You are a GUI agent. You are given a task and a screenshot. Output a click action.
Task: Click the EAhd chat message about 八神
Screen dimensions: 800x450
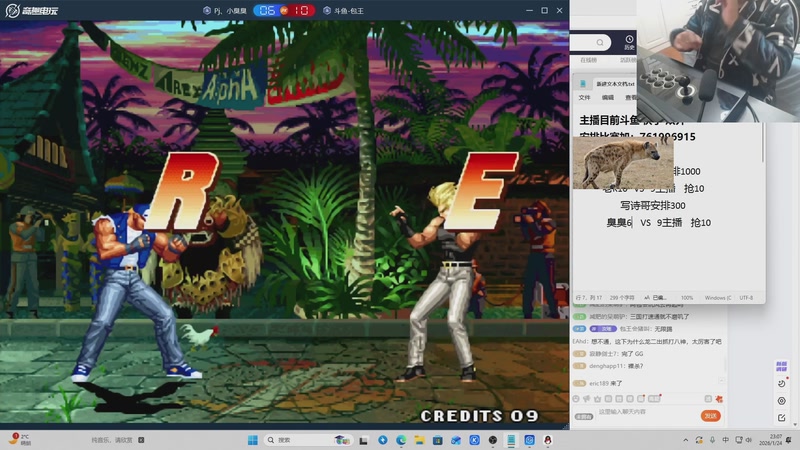pos(647,341)
